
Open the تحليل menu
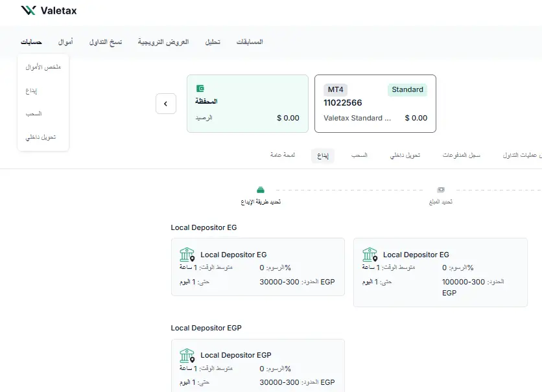pos(213,41)
